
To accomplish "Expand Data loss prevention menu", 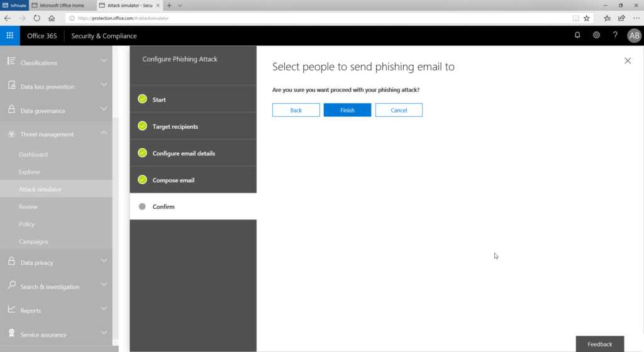I will (56, 86).
